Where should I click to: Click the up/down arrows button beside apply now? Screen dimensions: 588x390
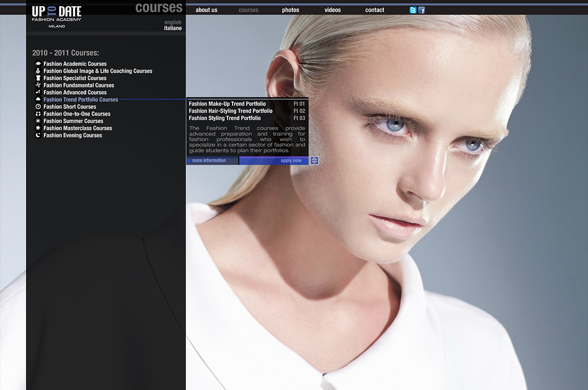point(314,160)
